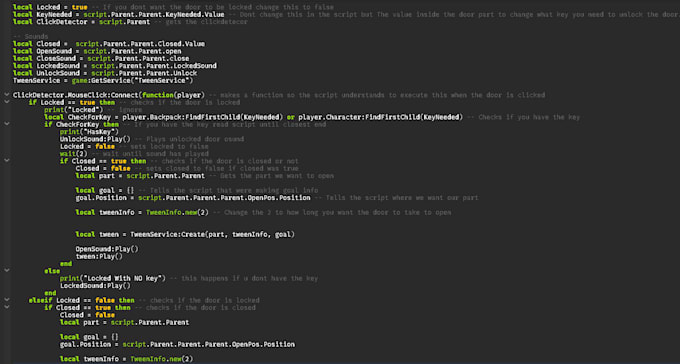This screenshot has width=680, height=364.
Task: Click the 'local CheckForKey' line
Action: (x=254, y=117)
